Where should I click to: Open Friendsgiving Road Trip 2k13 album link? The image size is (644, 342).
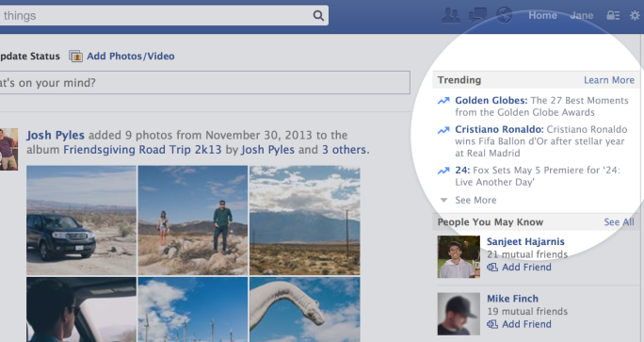[x=142, y=150]
